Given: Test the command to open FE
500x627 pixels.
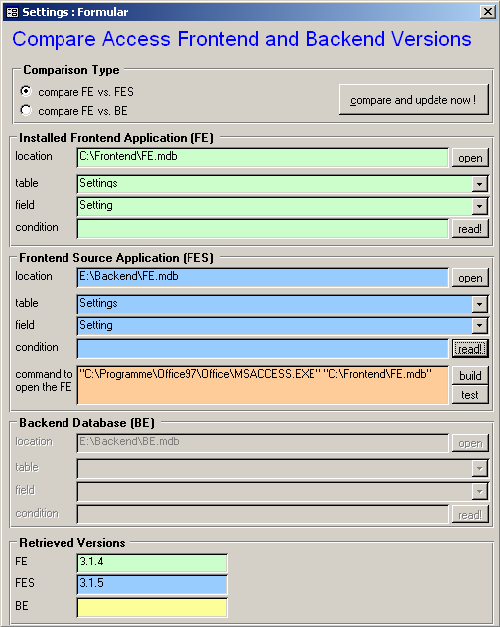Looking at the screenshot, I should [470, 395].
